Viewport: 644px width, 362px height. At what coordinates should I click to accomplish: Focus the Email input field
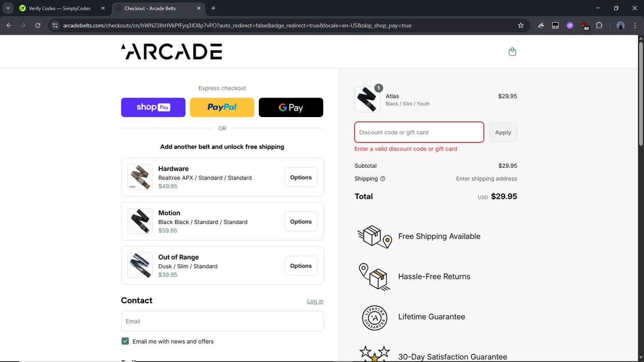click(x=222, y=321)
